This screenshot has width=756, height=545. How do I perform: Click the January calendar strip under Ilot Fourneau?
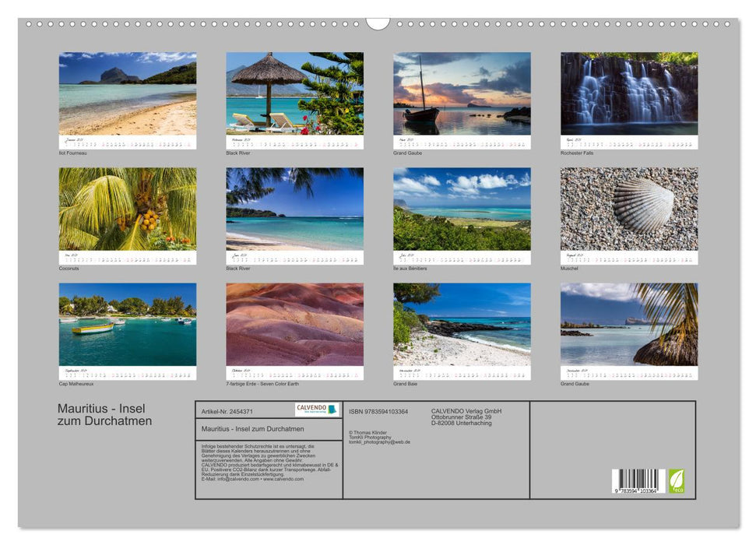pos(127,142)
